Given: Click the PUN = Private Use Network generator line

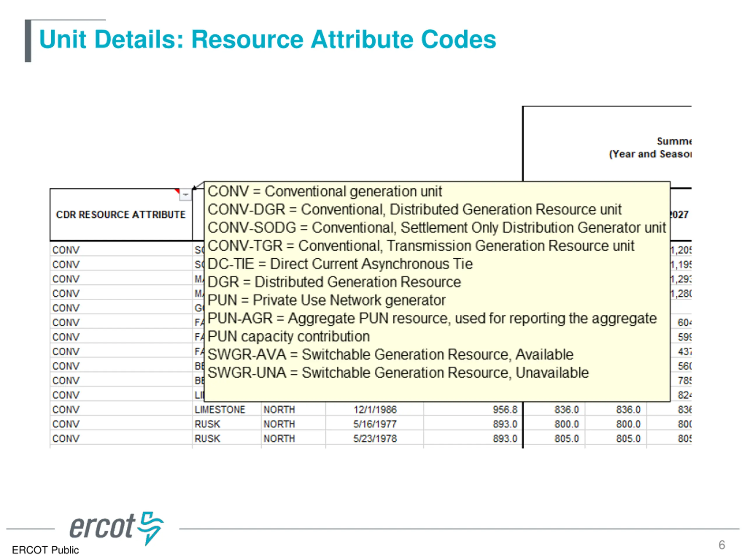Looking at the screenshot, I should 326,300.
